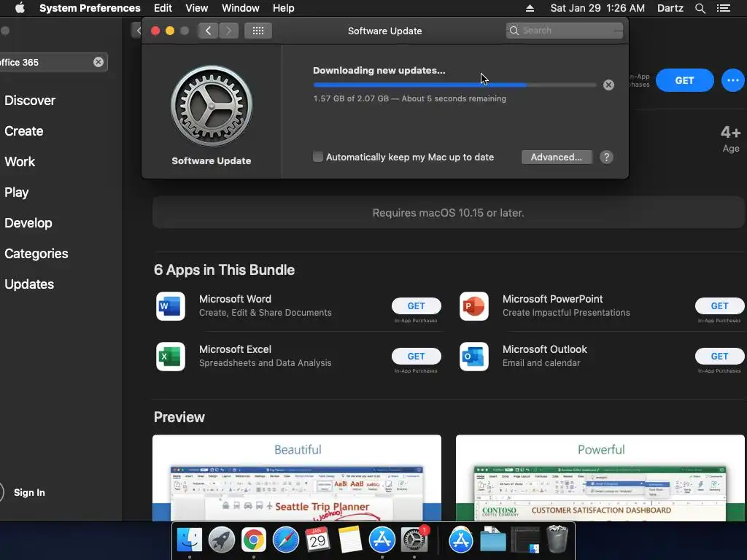Clear the App Store search field
The height and width of the screenshot is (560, 747).
98,62
